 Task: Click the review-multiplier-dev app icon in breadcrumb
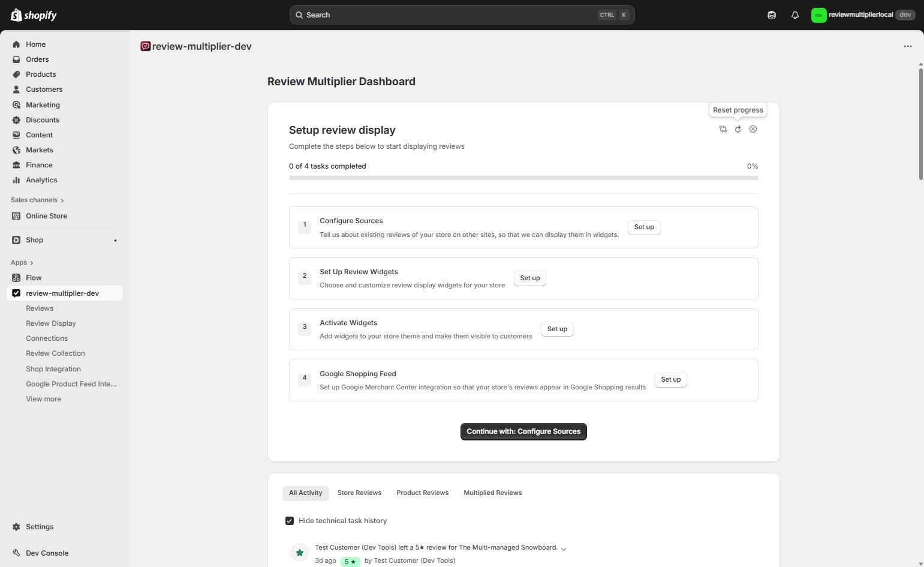coord(145,46)
